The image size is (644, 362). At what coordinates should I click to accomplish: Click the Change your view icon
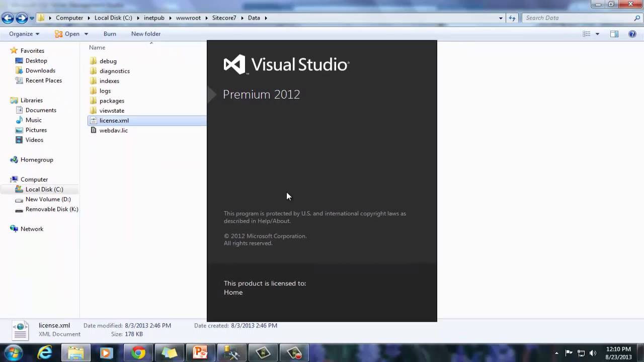(x=587, y=34)
